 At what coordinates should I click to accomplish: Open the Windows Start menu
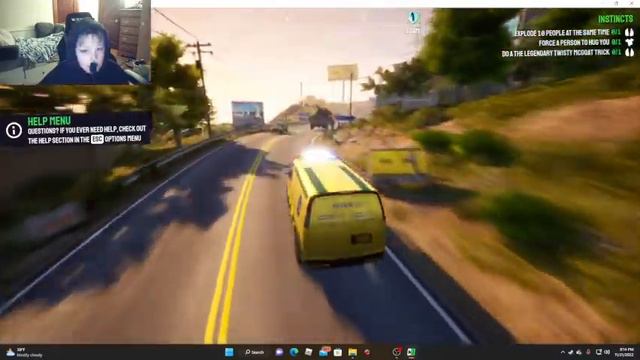[229, 352]
